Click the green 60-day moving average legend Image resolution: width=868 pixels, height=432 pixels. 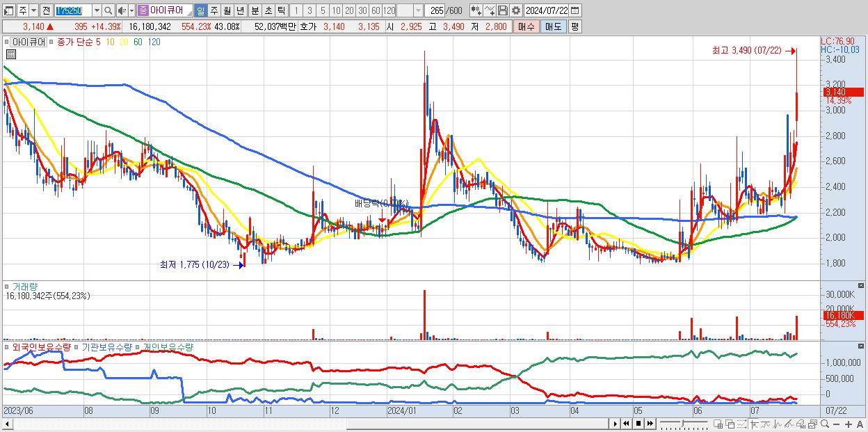[x=138, y=42]
